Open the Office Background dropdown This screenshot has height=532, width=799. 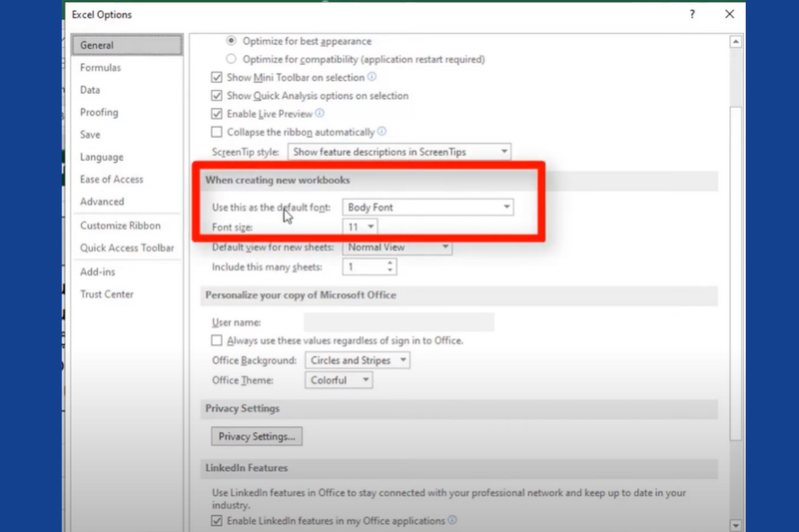coord(358,360)
